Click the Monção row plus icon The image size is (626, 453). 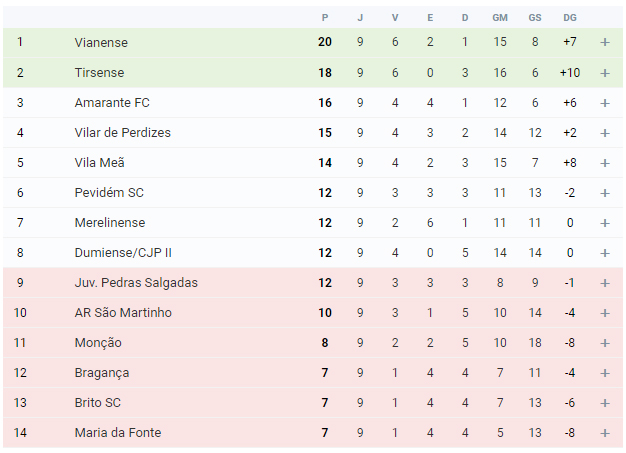605,343
